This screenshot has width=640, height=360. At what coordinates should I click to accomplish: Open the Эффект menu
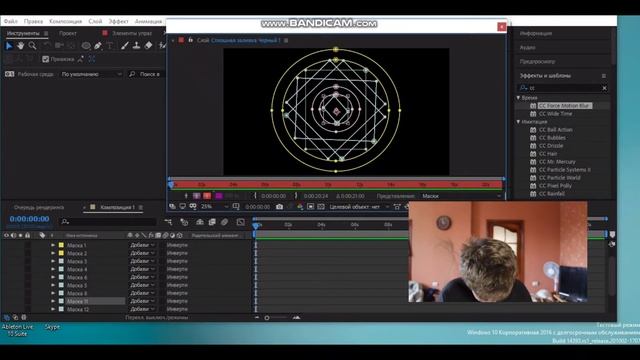coord(118,21)
